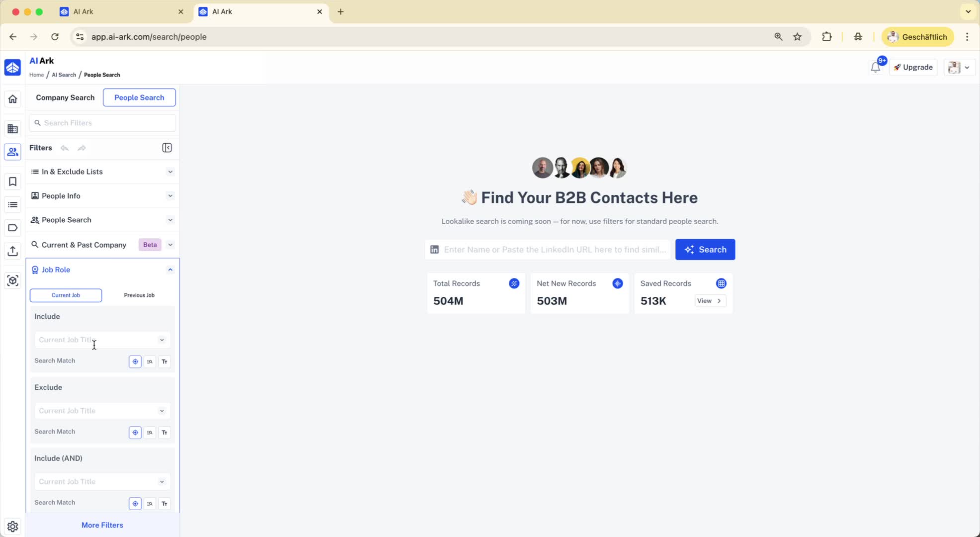Open the company building icon in sidebar

tap(13, 129)
